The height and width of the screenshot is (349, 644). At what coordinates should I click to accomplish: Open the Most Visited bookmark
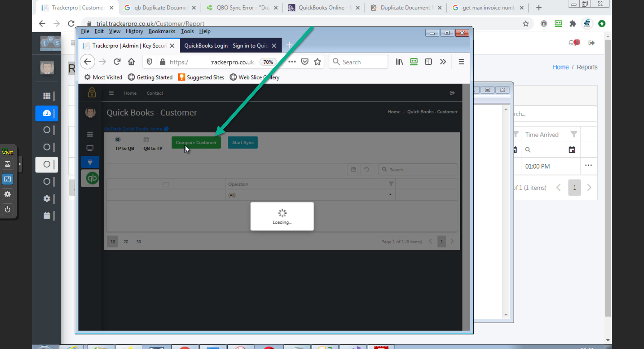tap(103, 77)
